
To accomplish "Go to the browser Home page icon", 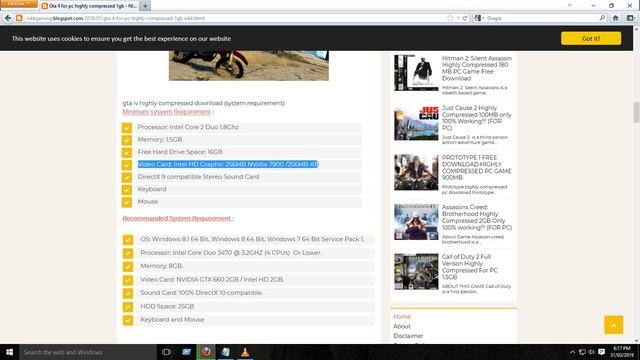I will [616, 18].
